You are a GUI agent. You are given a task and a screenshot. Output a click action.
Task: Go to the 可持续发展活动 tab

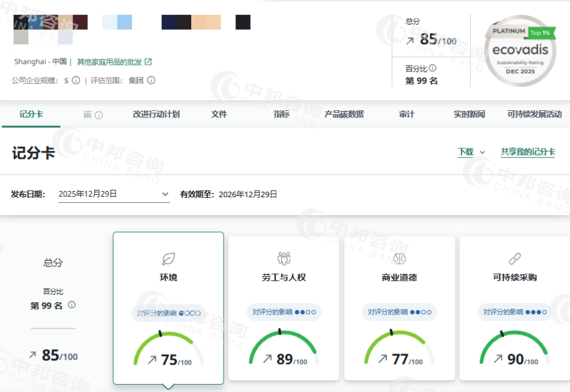pyautogui.click(x=534, y=115)
